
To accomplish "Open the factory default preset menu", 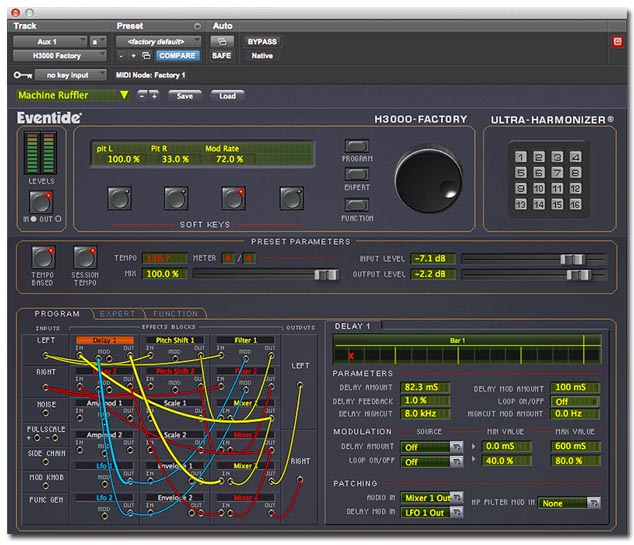I will click(158, 42).
